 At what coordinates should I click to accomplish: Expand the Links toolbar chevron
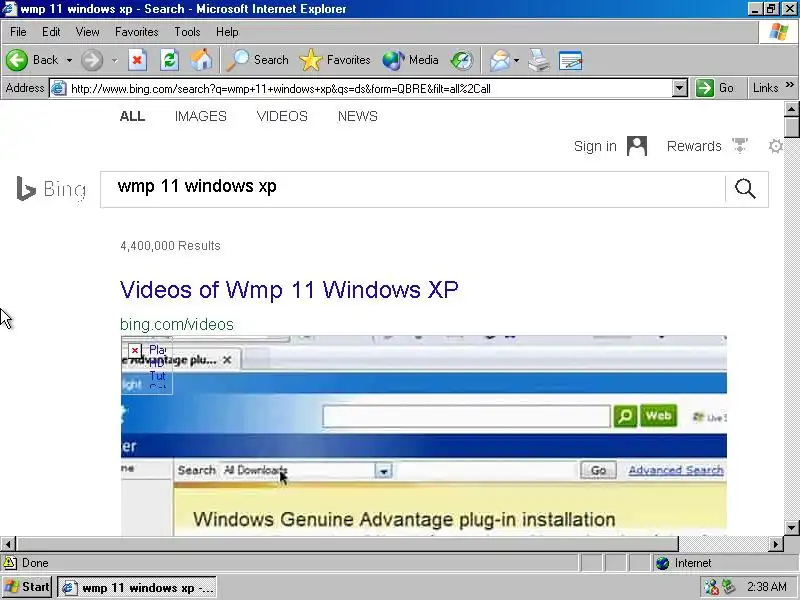point(789,85)
